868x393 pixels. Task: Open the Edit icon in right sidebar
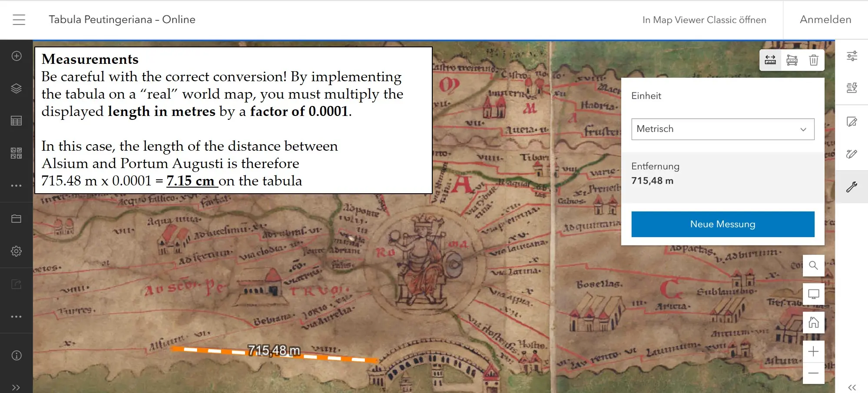tap(852, 122)
